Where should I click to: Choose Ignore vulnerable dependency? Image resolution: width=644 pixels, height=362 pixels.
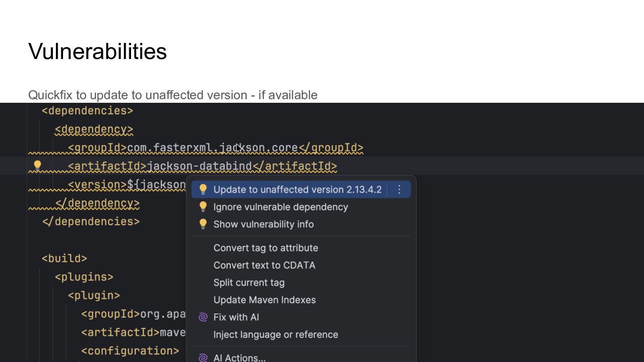(280, 207)
